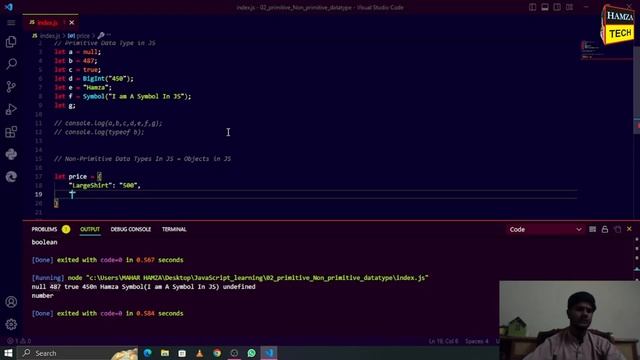Image resolution: width=640 pixels, height=360 pixels.
Task: Open File Explorer from taskbar
Action: (x=165, y=353)
